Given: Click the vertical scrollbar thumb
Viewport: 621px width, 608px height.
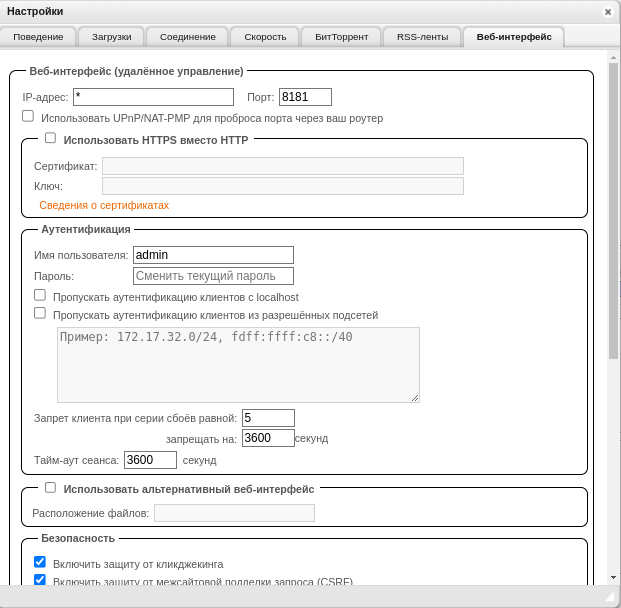Looking at the screenshot, I should (x=613, y=211).
